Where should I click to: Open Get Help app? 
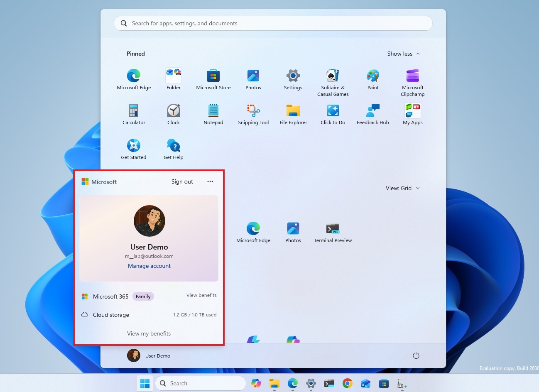(174, 149)
